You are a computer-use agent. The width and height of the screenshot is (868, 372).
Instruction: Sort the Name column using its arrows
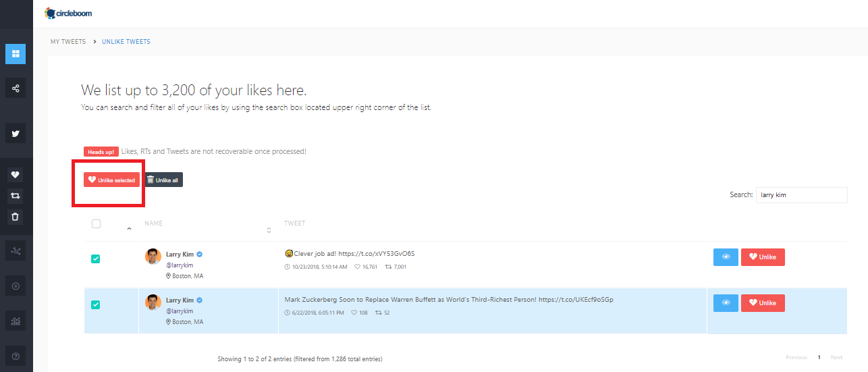(269, 230)
